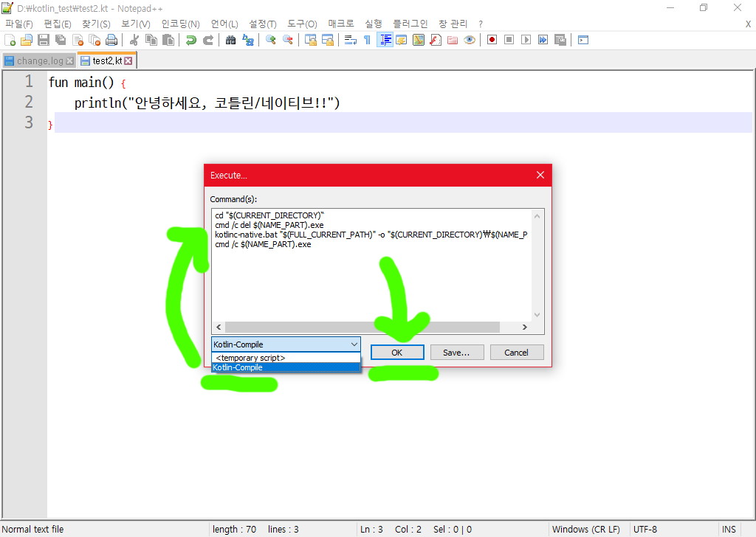Save the current file via toolbar

(x=44, y=40)
